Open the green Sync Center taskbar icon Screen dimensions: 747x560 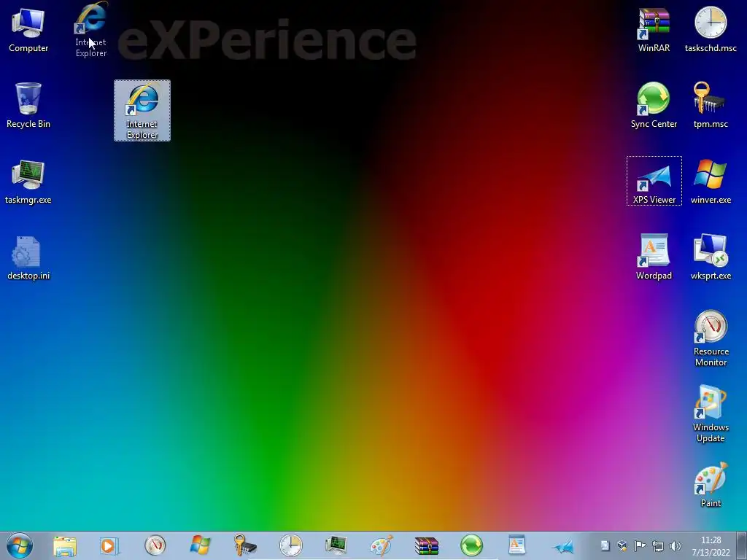pos(472,545)
